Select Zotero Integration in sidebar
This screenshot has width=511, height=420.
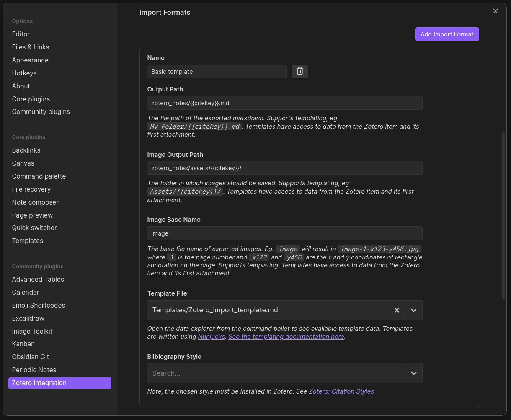[60, 383]
